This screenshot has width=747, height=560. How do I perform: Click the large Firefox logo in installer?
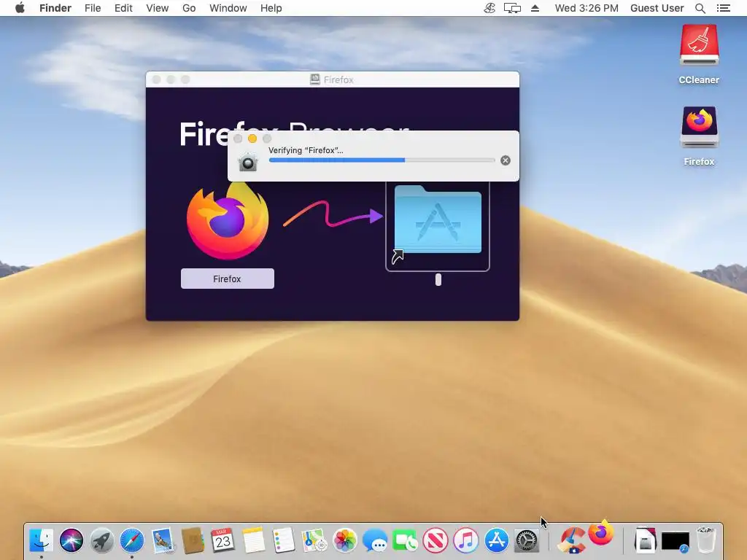pyautogui.click(x=228, y=222)
